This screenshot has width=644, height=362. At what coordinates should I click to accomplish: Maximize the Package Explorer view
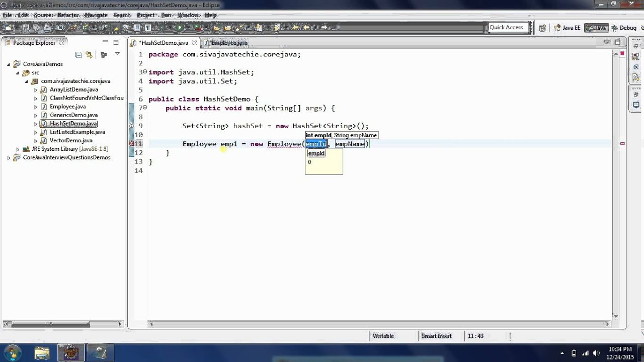tap(116, 42)
